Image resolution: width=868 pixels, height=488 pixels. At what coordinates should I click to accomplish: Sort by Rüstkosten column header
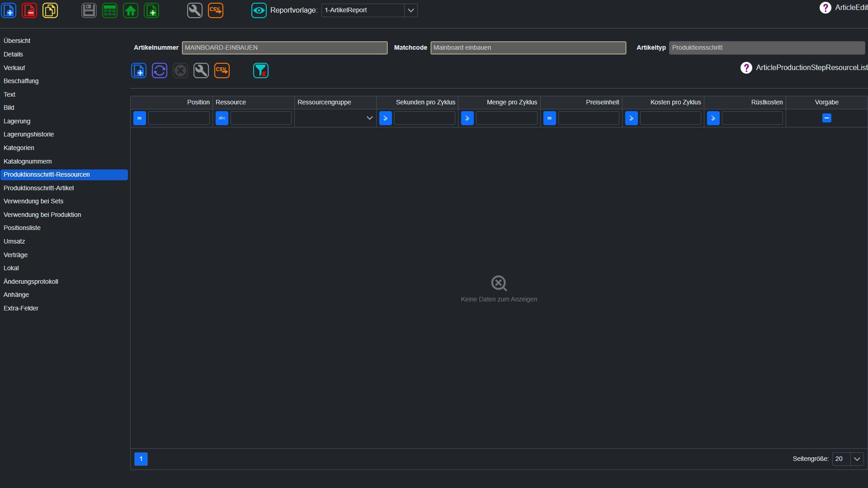click(x=745, y=103)
